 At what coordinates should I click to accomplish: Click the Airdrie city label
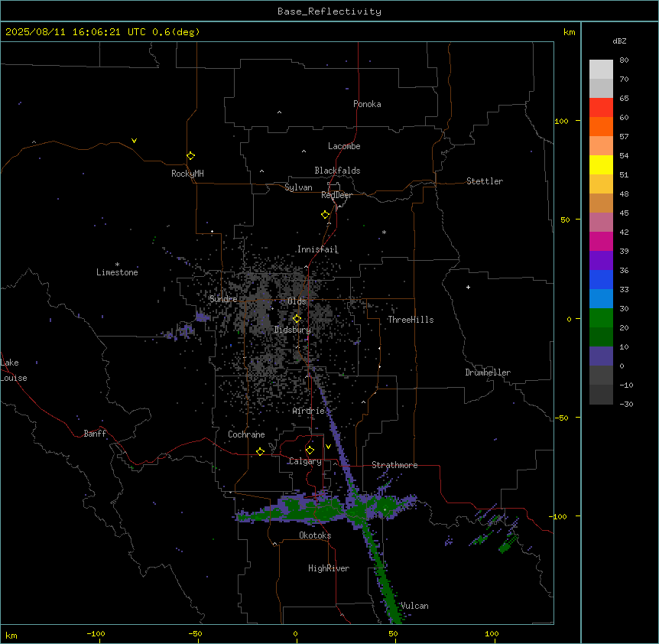[309, 411]
